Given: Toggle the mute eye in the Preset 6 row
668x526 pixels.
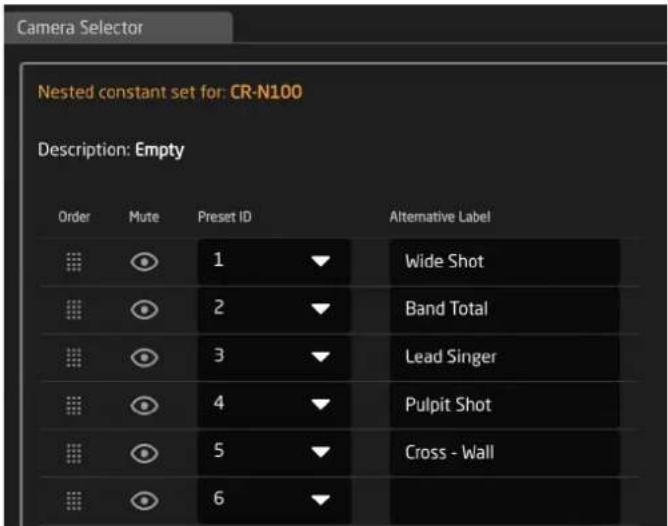Looking at the screenshot, I should tap(144, 500).
